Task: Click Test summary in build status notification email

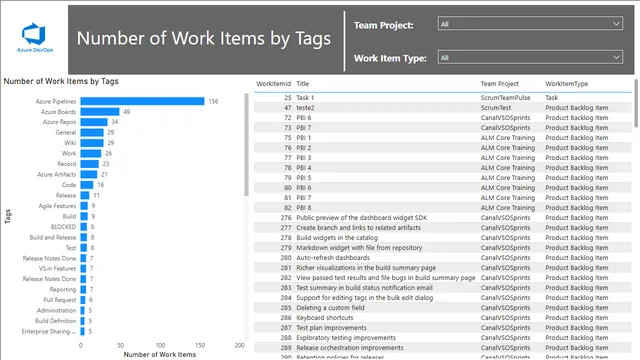Action: [364, 288]
